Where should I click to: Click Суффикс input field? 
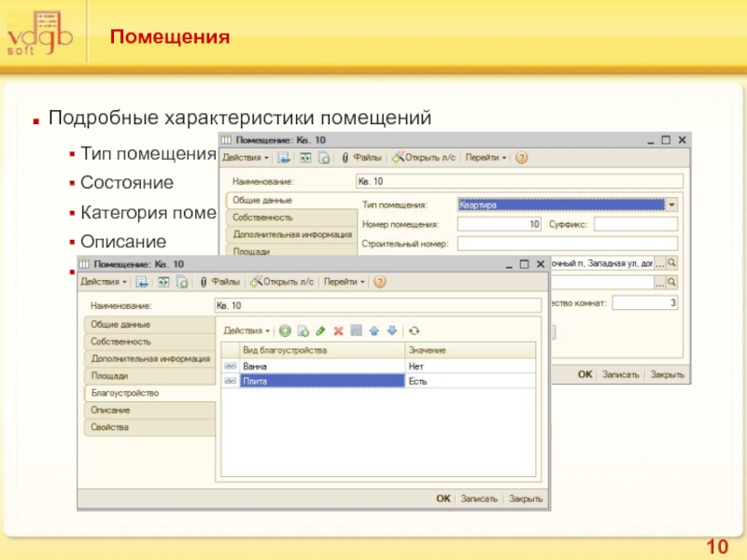click(636, 224)
